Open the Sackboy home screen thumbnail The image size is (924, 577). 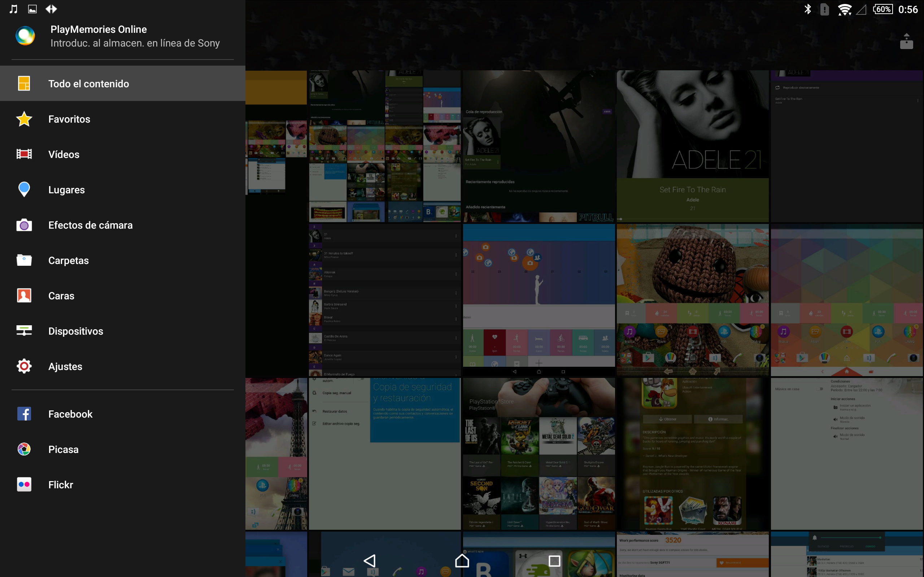click(692, 300)
